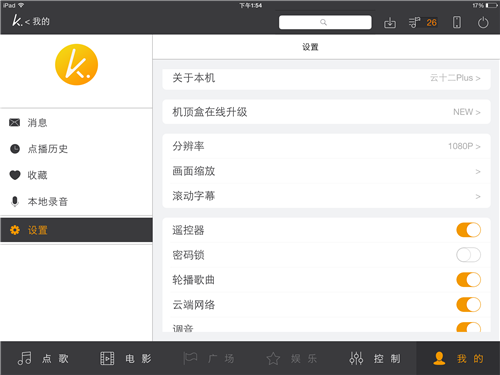Toggle the 轮播歌曲 switch
The height and width of the screenshot is (375, 500).
tap(468, 280)
